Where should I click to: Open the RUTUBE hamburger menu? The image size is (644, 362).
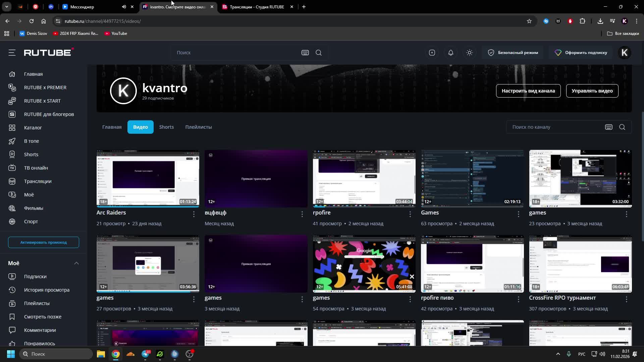click(12, 53)
